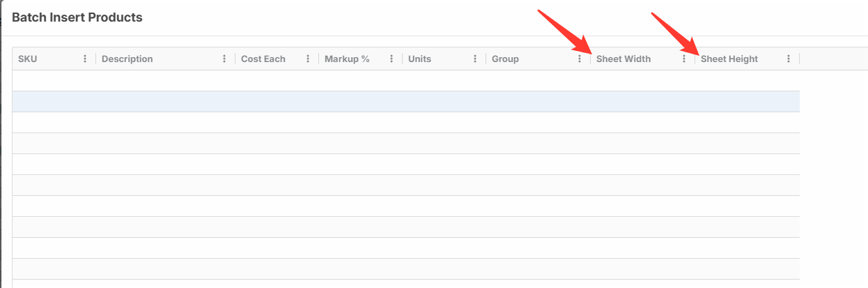868x288 pixels.
Task: Open the SKU column menu icon
Action: [85, 59]
